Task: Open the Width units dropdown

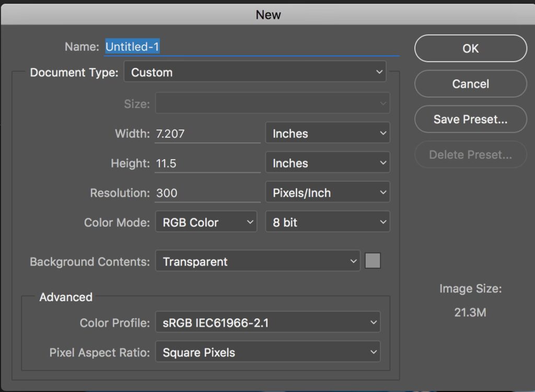Action: click(x=328, y=134)
